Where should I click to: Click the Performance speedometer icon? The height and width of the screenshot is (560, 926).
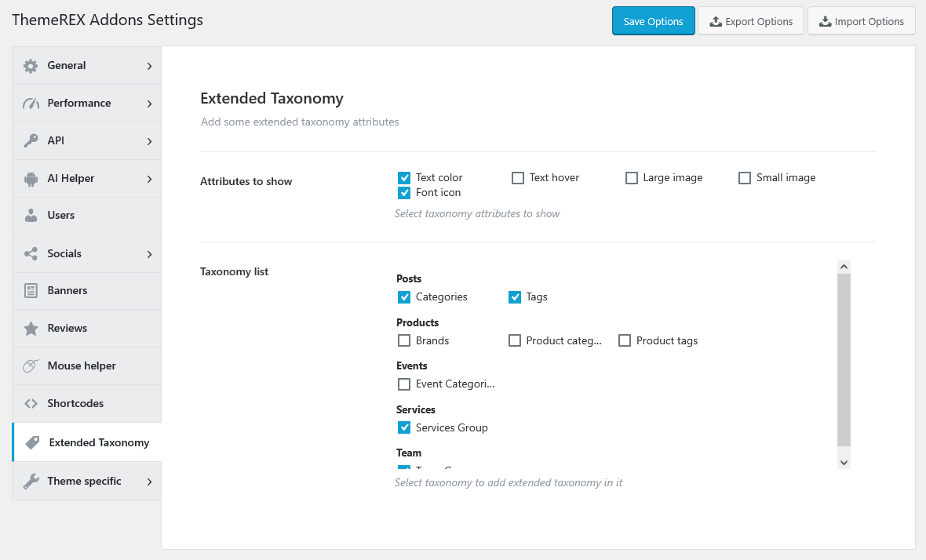31,104
